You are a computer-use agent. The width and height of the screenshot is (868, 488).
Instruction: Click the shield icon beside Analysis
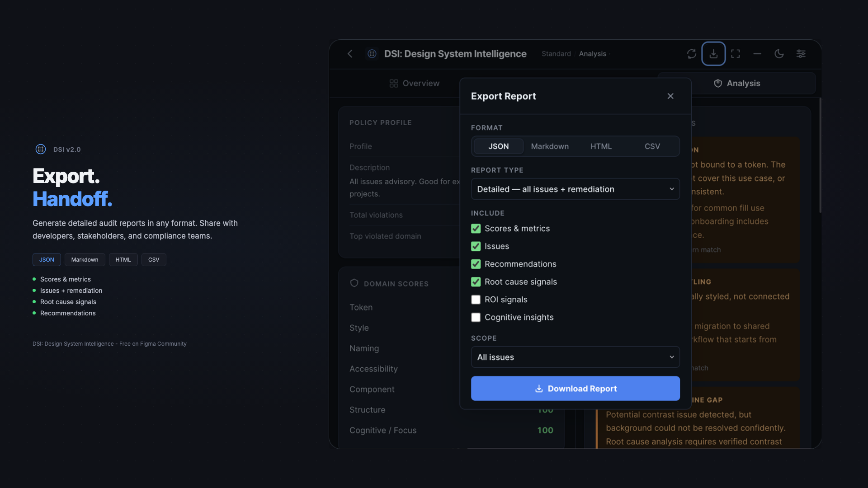(x=718, y=83)
